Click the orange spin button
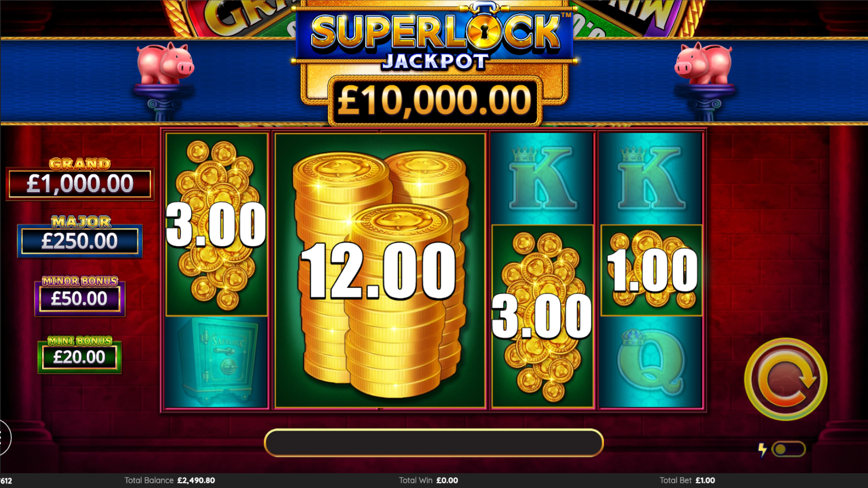 (786, 379)
